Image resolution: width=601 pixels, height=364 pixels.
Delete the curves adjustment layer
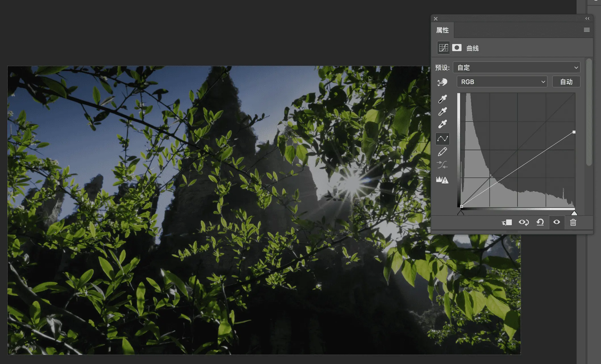click(x=573, y=222)
